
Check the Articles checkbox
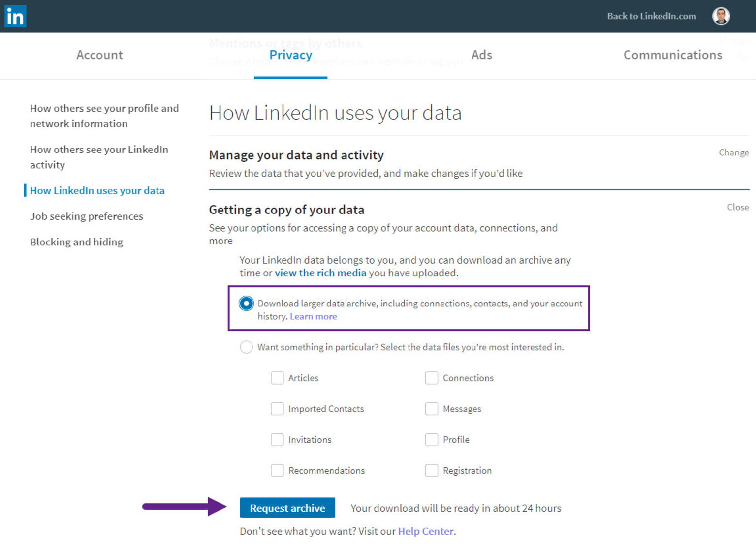coord(277,378)
